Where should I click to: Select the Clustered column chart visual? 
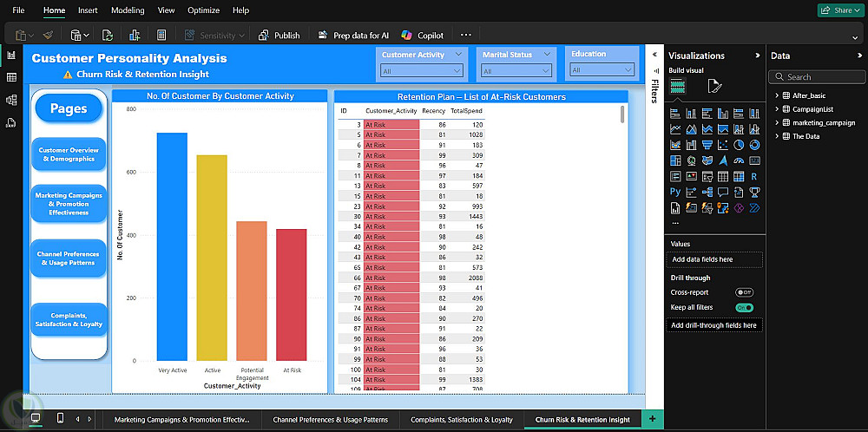[723, 114]
